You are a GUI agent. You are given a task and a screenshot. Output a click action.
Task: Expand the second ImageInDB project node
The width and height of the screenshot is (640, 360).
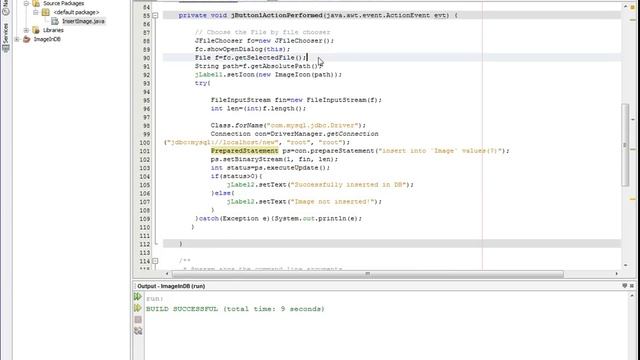(x=17, y=39)
